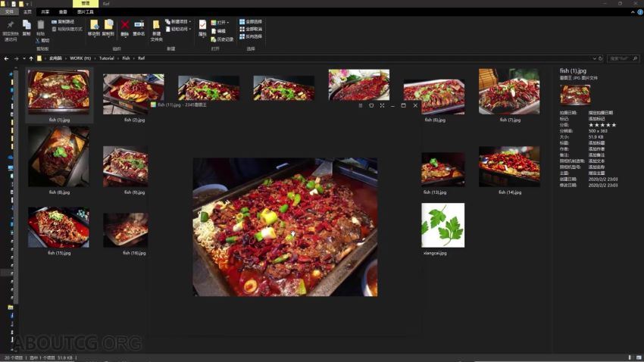Select the fish (15).jpg thumbnail

[59, 227]
